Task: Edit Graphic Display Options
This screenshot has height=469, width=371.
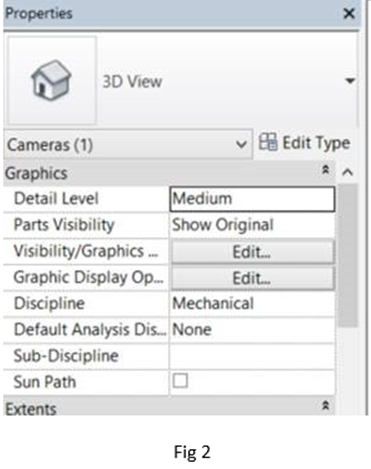Action: 252,278
